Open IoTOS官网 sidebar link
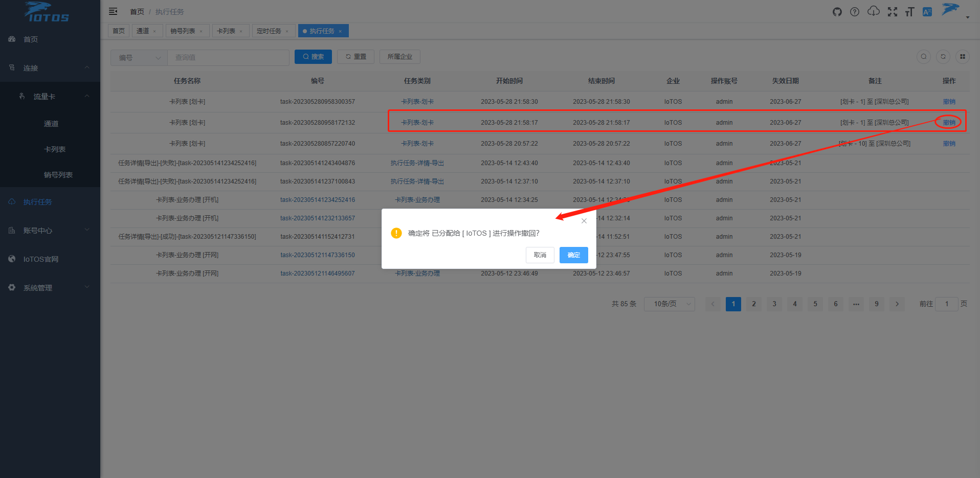This screenshot has width=980, height=478. click(x=50, y=259)
